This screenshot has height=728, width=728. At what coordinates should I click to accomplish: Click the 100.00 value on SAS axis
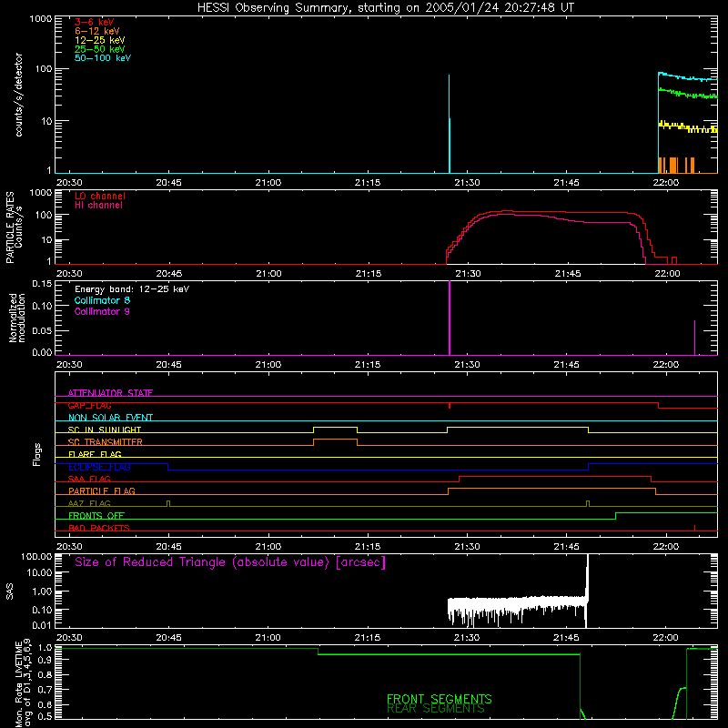[36, 556]
